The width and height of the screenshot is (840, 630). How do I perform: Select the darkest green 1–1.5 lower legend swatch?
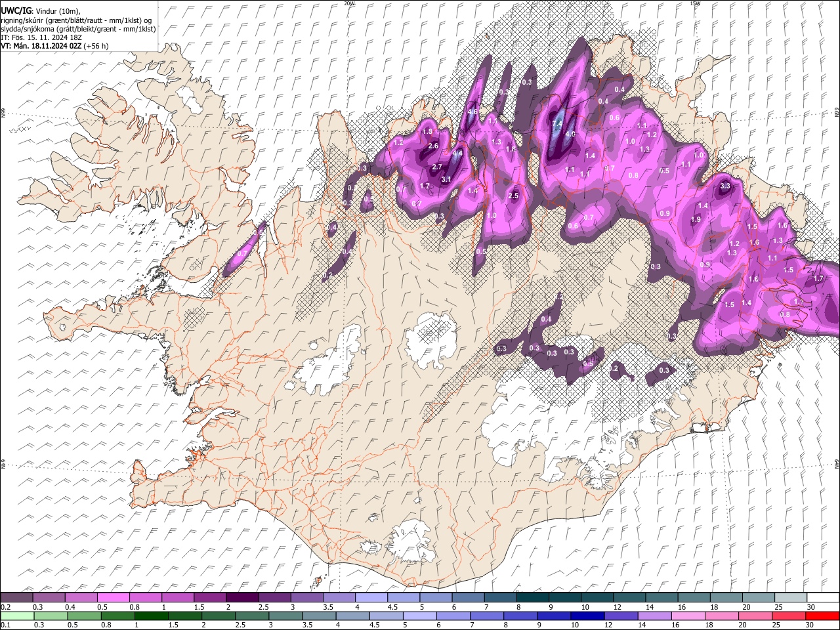point(151,616)
